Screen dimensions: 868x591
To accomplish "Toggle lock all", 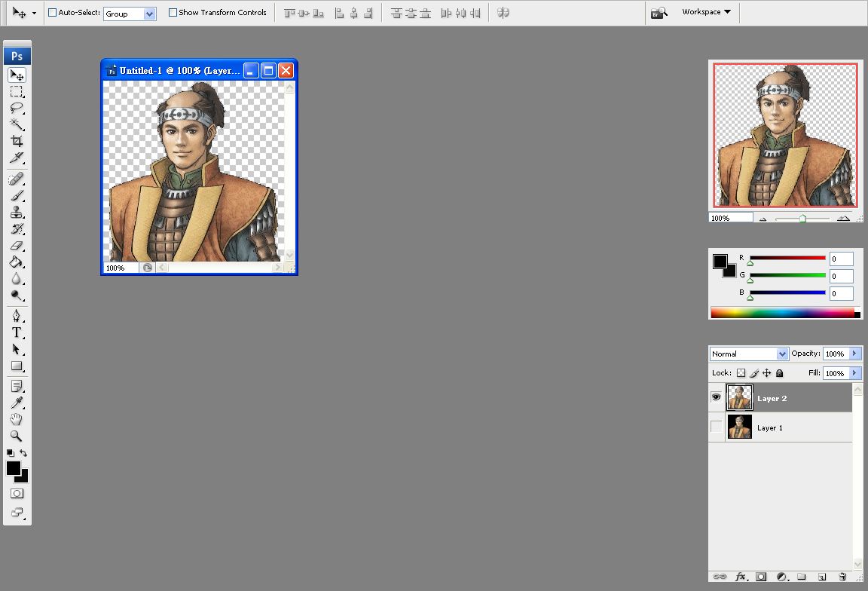I will [x=779, y=373].
